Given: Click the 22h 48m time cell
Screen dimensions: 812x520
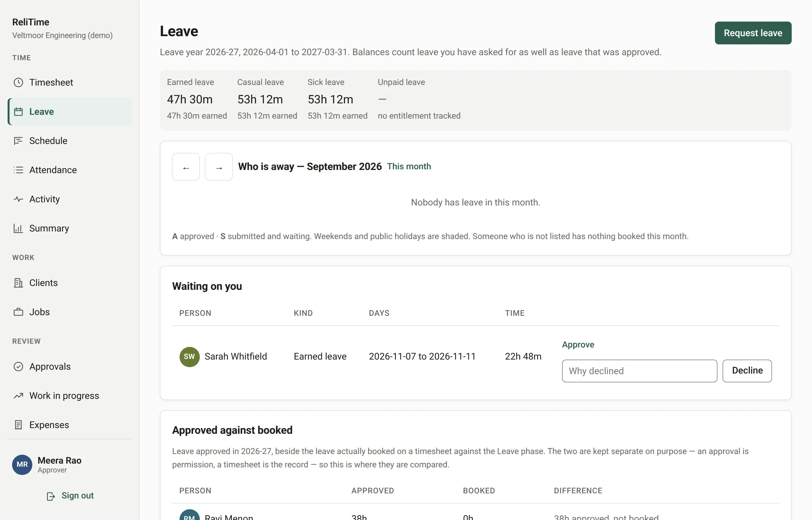Looking at the screenshot, I should (x=523, y=357).
